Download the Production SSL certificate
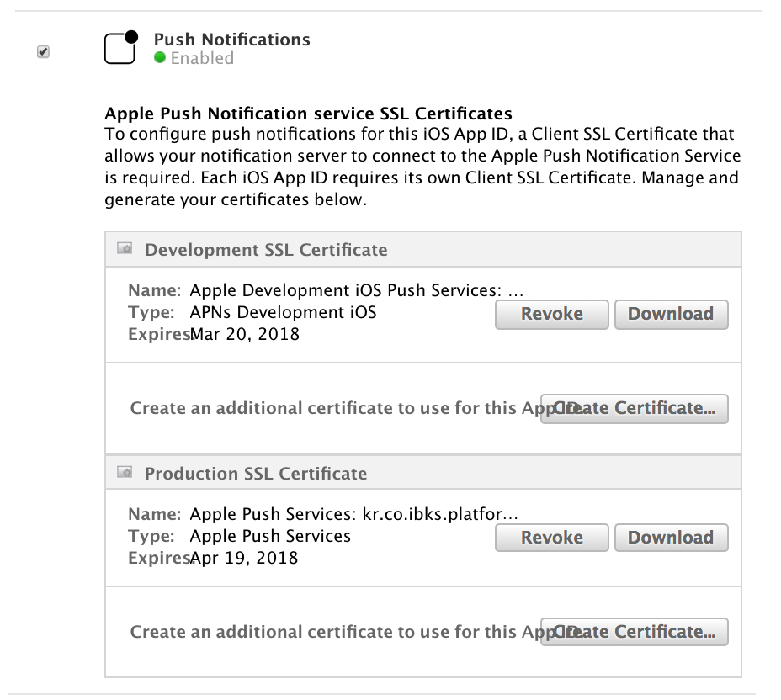781x700 pixels. (x=671, y=538)
